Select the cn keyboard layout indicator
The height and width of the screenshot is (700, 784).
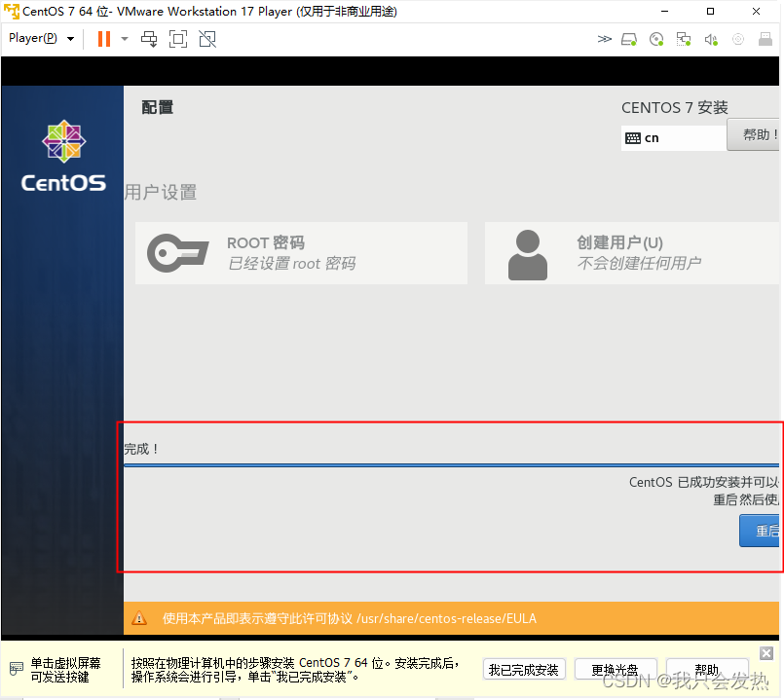[x=674, y=138]
